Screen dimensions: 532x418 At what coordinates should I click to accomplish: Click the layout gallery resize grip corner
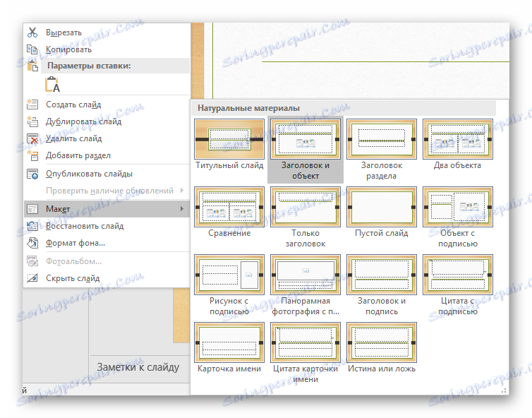pos(504,390)
